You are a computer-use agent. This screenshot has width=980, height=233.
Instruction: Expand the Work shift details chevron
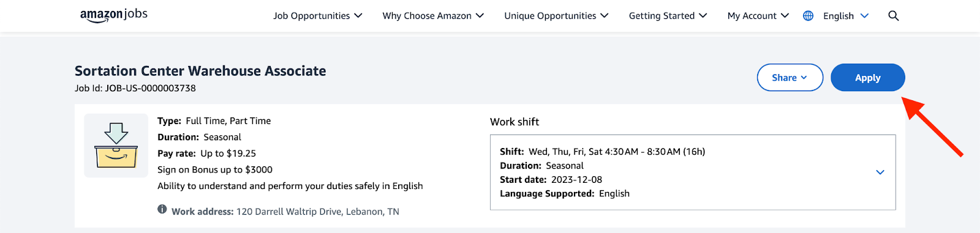coord(880,172)
